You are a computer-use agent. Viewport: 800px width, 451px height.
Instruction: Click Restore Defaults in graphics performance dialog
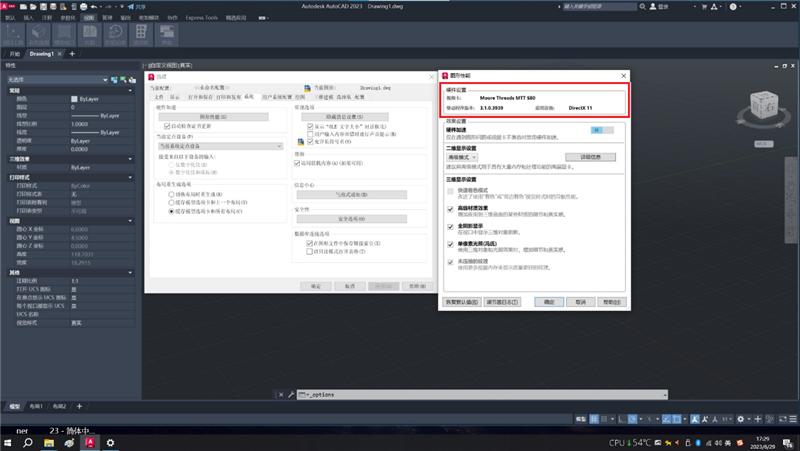461,301
